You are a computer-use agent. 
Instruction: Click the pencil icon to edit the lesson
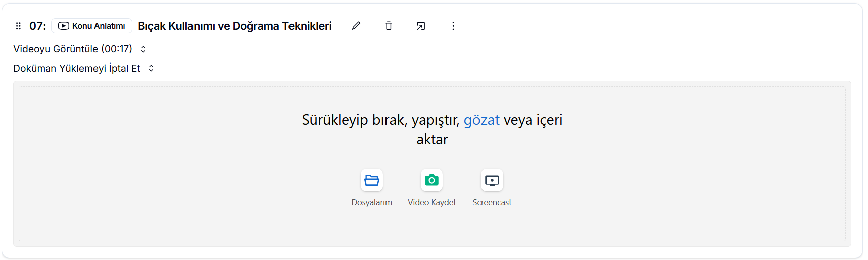tap(356, 26)
